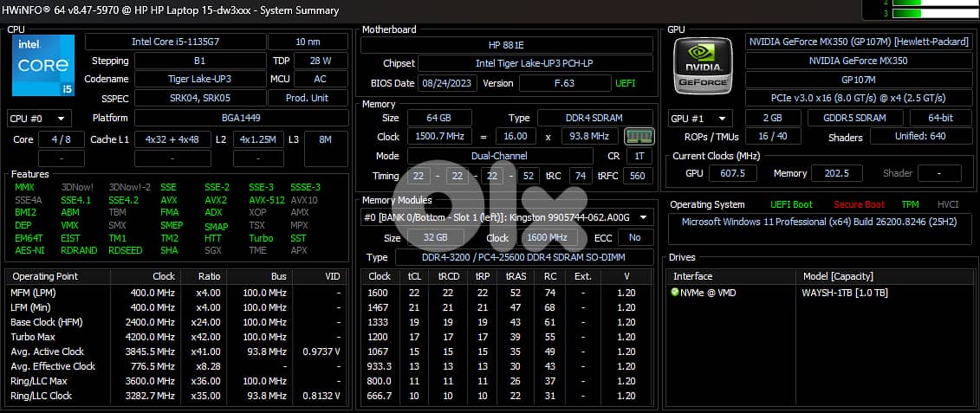Click the SSE4.2 feature flag

click(x=124, y=200)
